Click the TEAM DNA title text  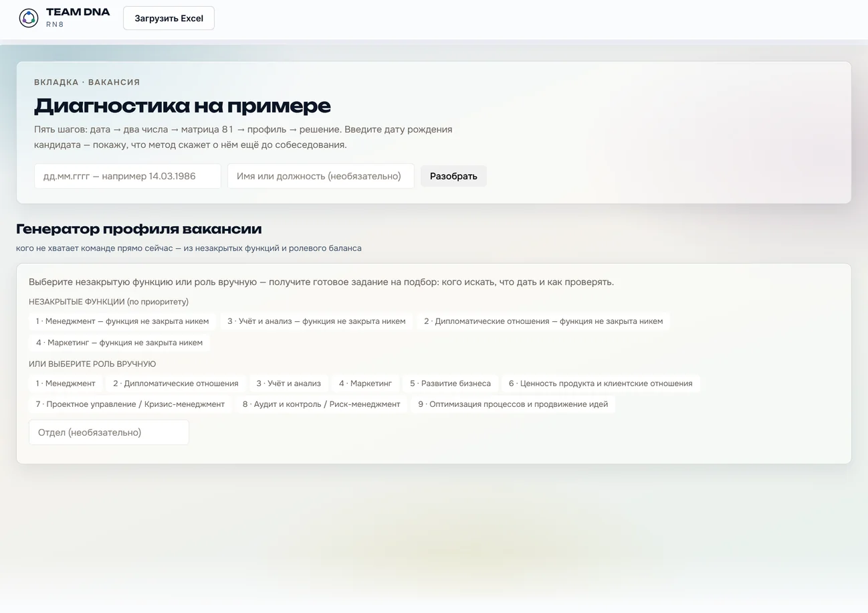tap(78, 12)
